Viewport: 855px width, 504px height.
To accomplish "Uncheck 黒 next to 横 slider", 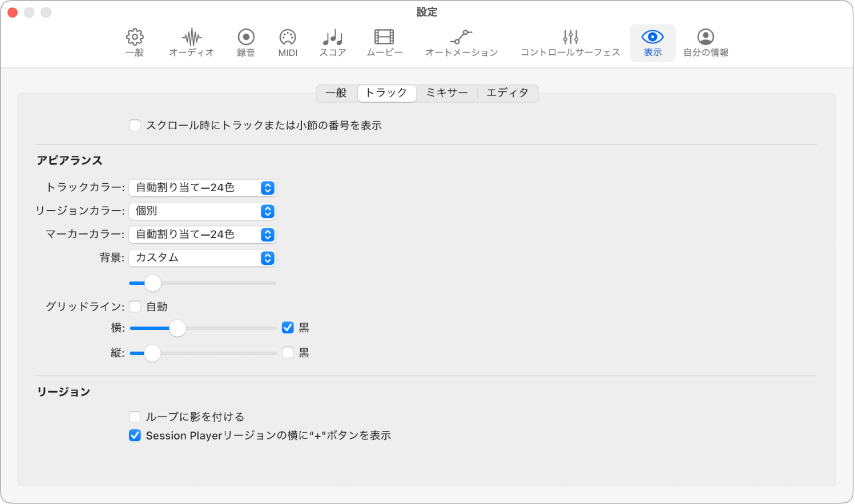I will (287, 327).
